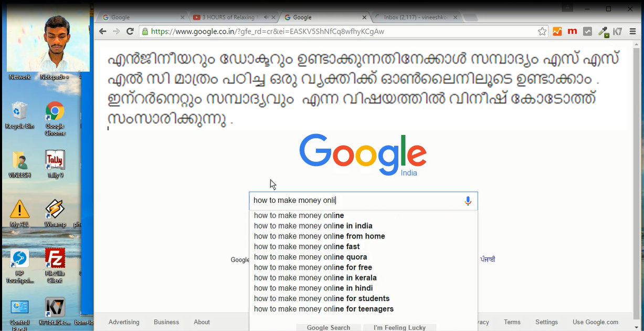
Task: Open the K7 security extension icon
Action: pyautogui.click(x=618, y=32)
